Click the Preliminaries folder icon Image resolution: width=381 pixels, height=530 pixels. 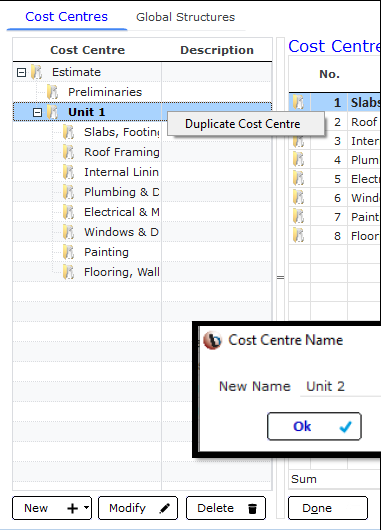click(x=53, y=92)
